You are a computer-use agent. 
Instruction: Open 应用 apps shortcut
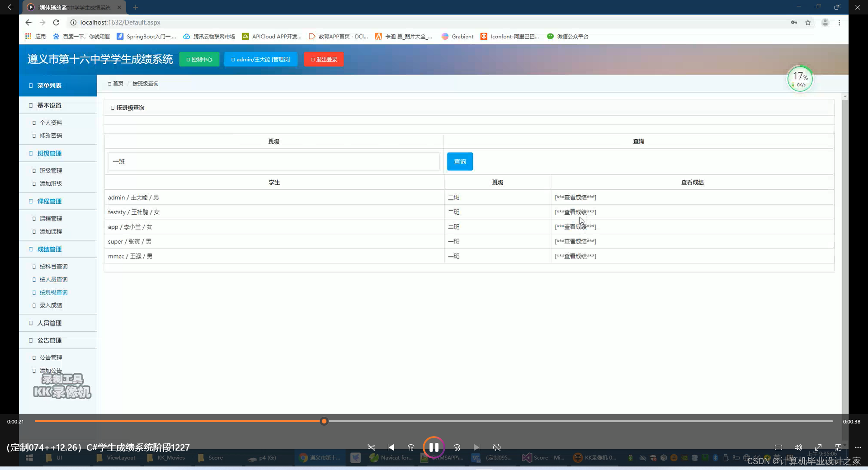35,37
